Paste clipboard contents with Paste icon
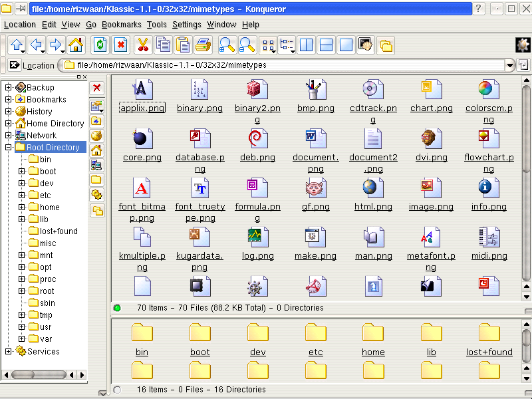Viewport: 532px width, 399px height. [184, 45]
